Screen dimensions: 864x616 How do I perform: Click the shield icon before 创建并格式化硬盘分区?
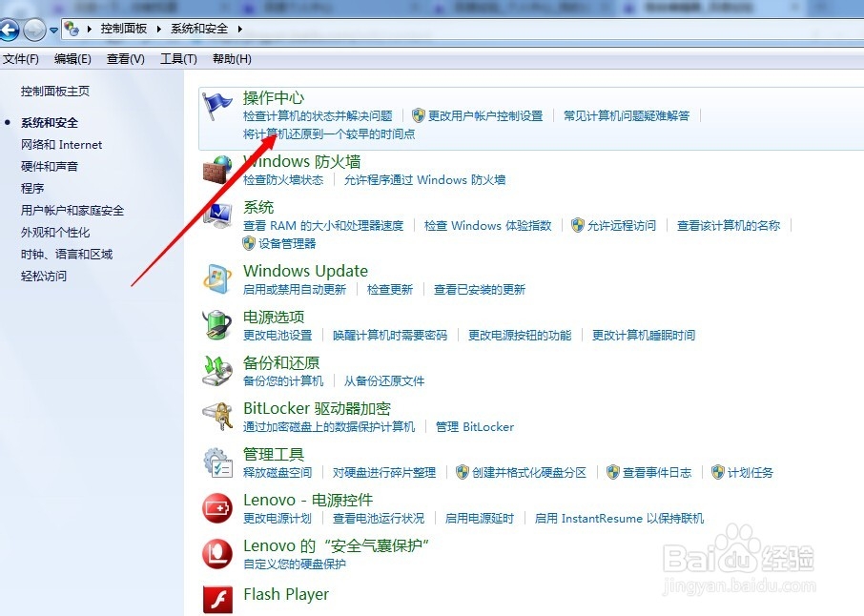(x=463, y=472)
